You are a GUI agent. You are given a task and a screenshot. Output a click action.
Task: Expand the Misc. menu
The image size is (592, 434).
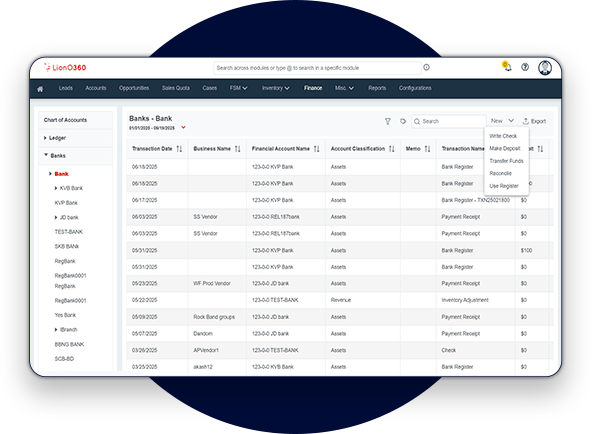pos(344,88)
